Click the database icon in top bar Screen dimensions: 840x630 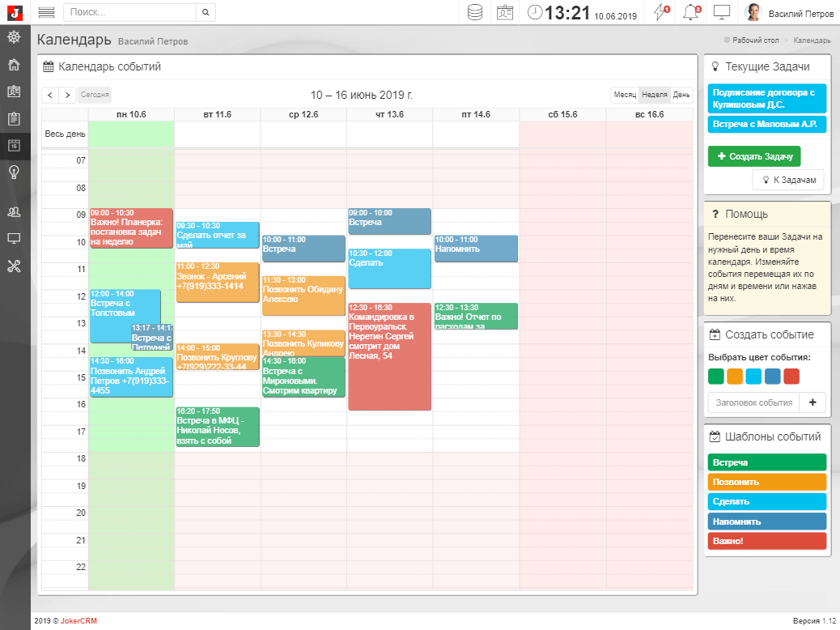coord(475,12)
